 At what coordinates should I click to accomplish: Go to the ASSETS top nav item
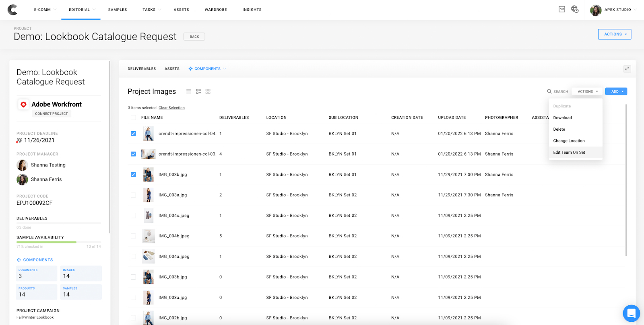pos(182,10)
